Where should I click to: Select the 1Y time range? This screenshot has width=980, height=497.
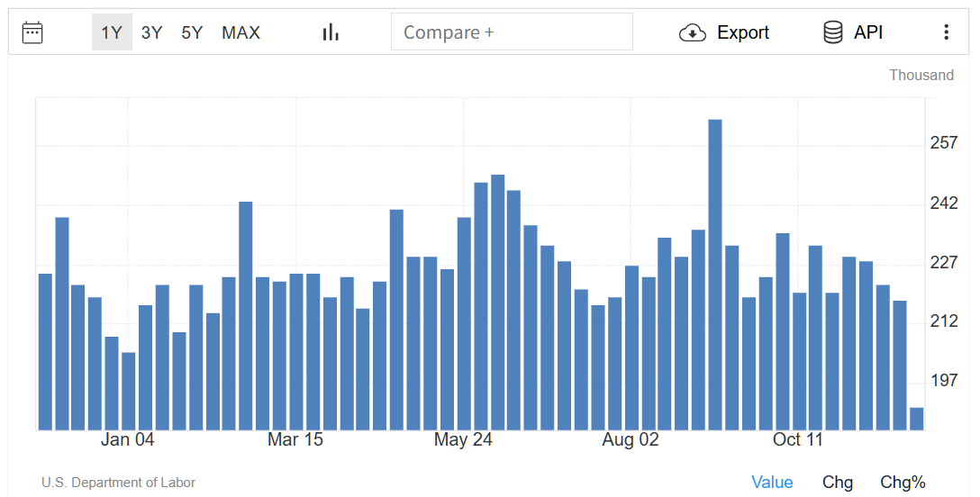[x=112, y=32]
